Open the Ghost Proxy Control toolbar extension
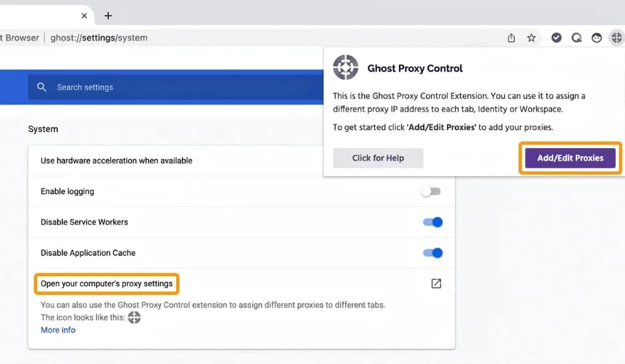This screenshot has width=625, height=364. [616, 38]
